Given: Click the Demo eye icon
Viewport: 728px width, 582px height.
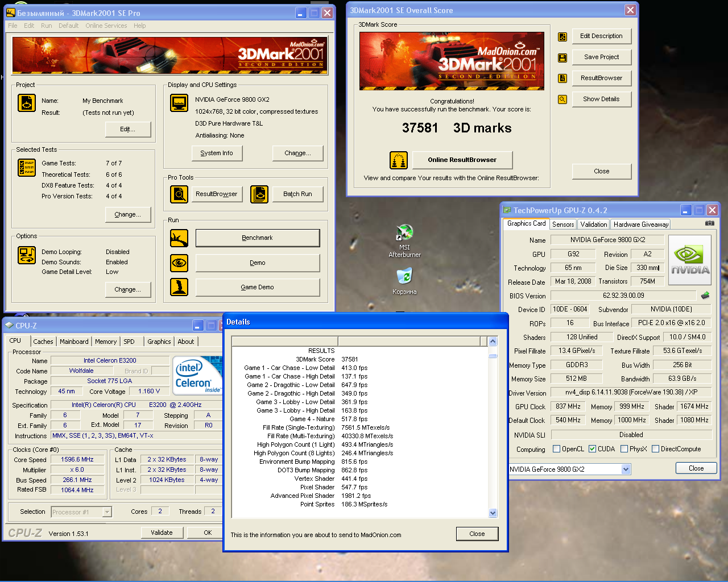Looking at the screenshot, I should point(179,263).
